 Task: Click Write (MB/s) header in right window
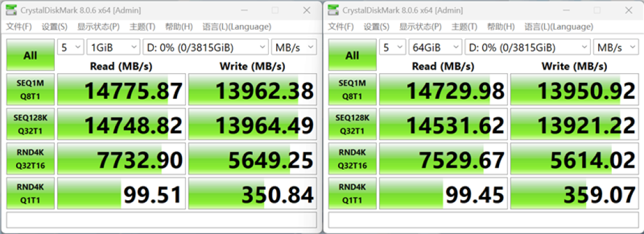(575, 66)
